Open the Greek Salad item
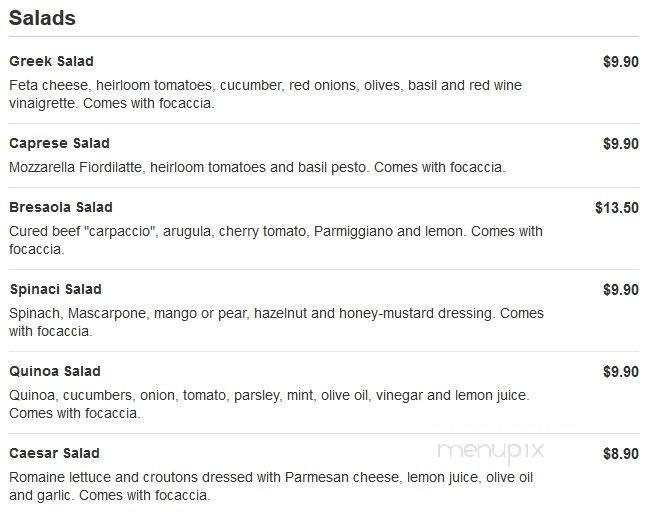This screenshot has height=519, width=652. [x=51, y=62]
